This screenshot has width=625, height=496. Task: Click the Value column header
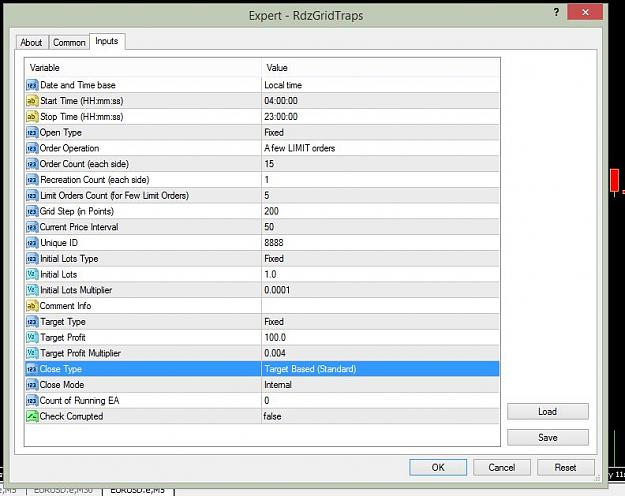[381, 68]
